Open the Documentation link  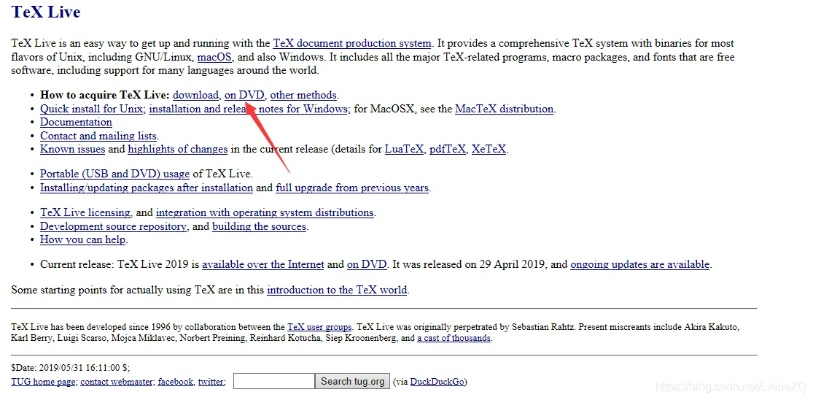click(x=76, y=122)
